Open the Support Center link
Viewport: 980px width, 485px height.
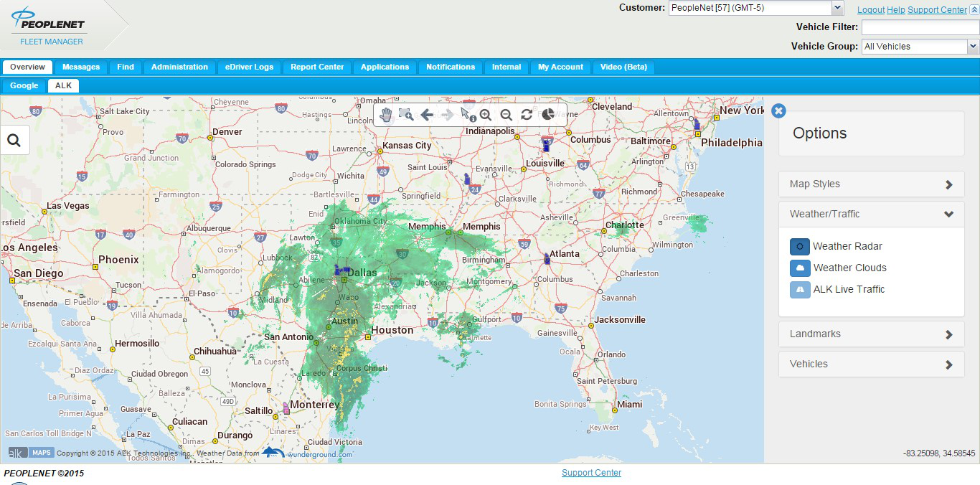pos(937,9)
